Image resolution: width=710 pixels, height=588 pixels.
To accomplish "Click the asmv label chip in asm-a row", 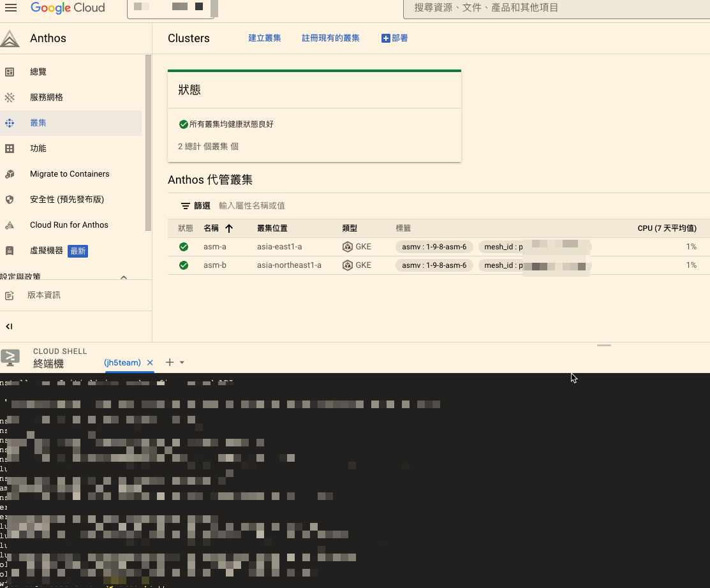I will click(434, 247).
